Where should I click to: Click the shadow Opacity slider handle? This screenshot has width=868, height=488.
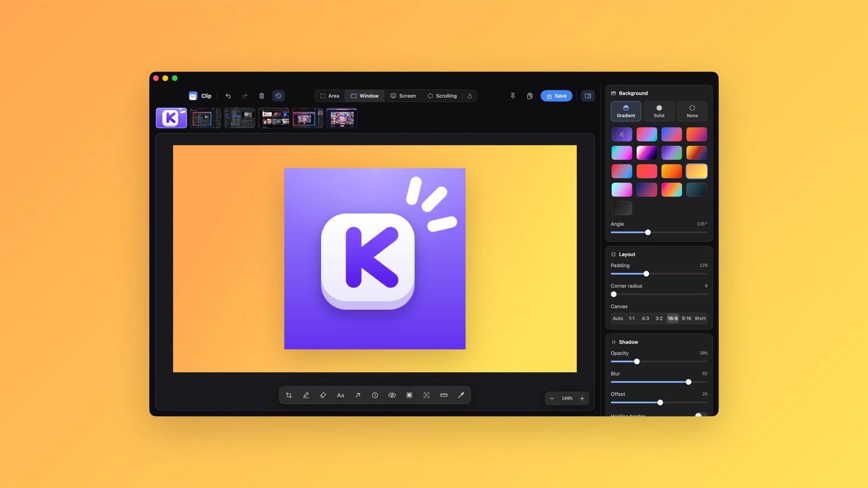[x=637, y=362]
